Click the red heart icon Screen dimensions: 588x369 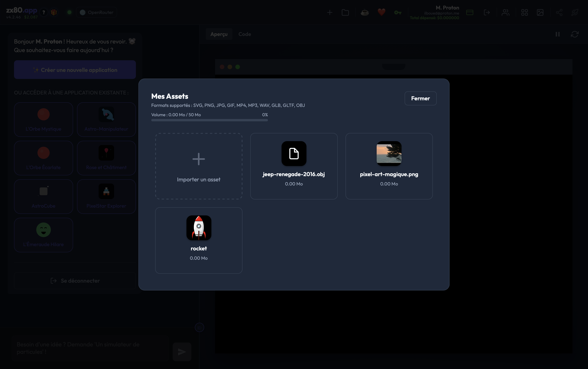[381, 12]
